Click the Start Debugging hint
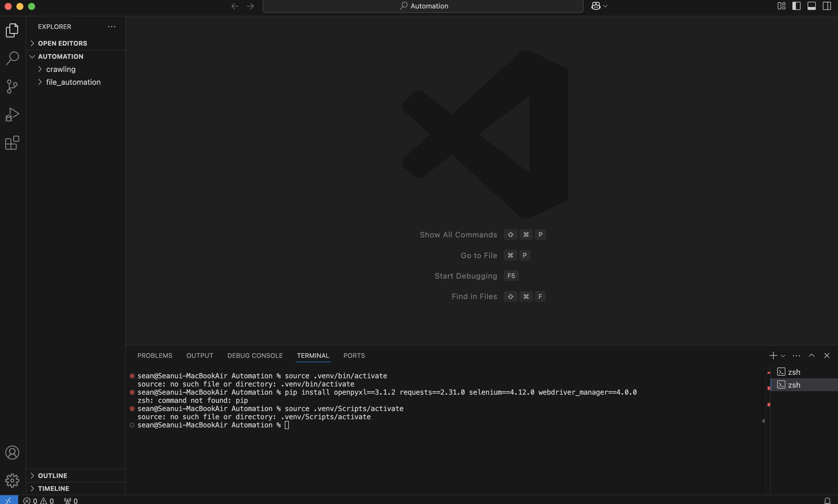The image size is (838, 504). tap(466, 276)
